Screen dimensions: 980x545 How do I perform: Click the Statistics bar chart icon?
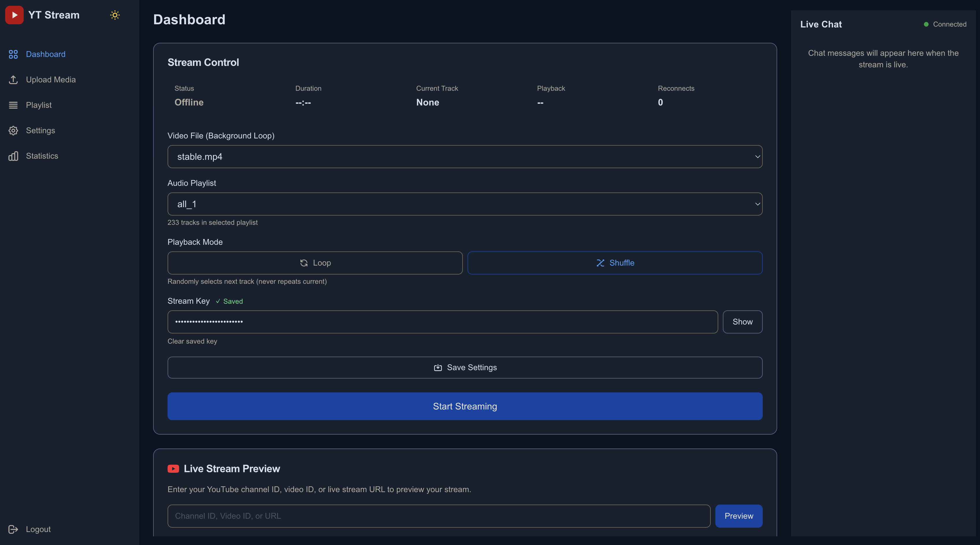(13, 156)
